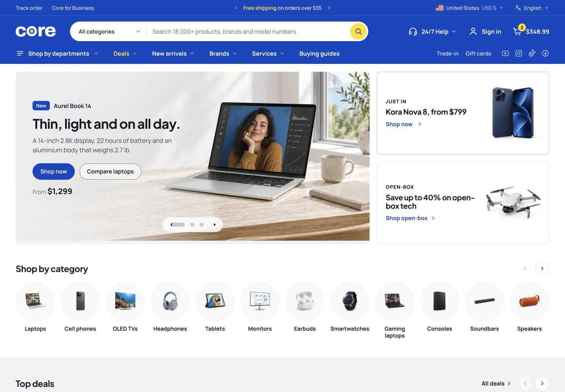The height and width of the screenshot is (392, 565).
Task: Select the OLED TVs category icon
Action: (x=125, y=301)
